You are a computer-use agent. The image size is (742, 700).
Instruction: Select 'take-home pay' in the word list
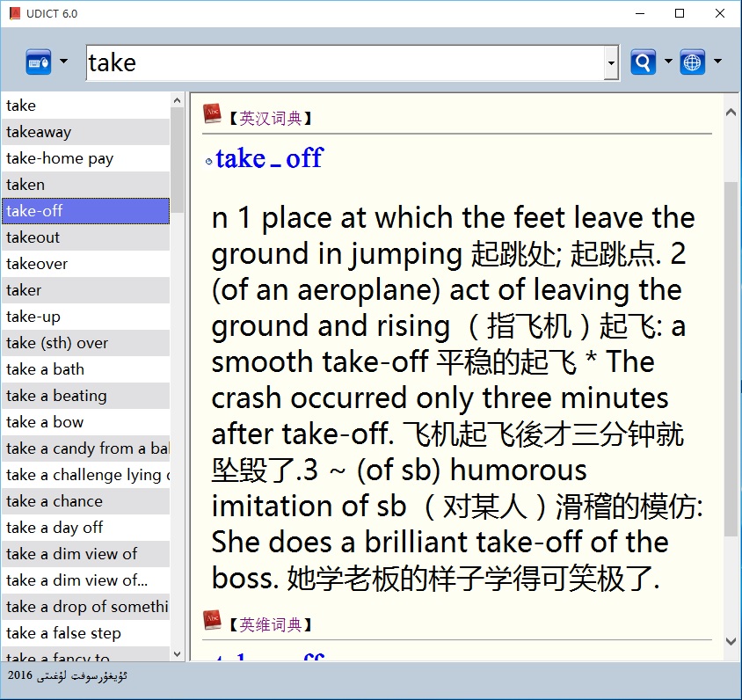click(x=60, y=158)
